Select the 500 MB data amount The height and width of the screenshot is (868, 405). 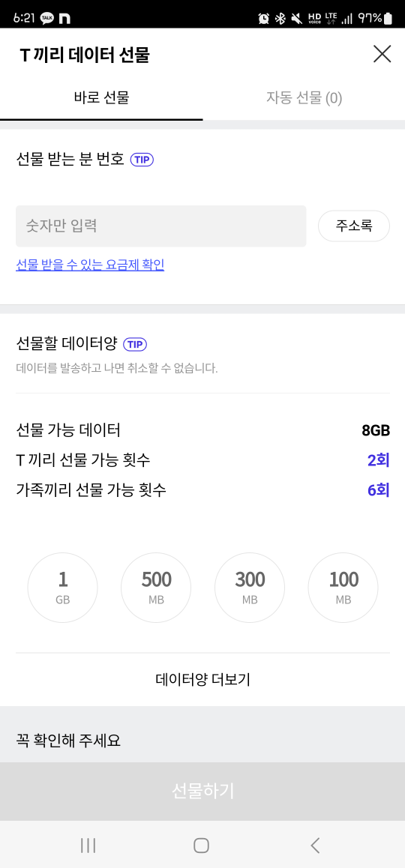tap(156, 588)
